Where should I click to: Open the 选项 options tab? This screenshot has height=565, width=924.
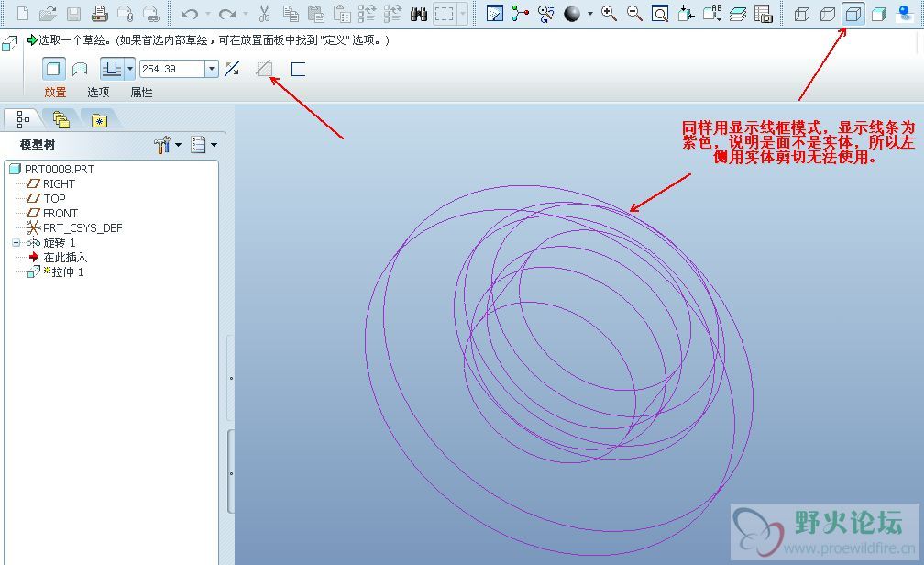click(98, 92)
